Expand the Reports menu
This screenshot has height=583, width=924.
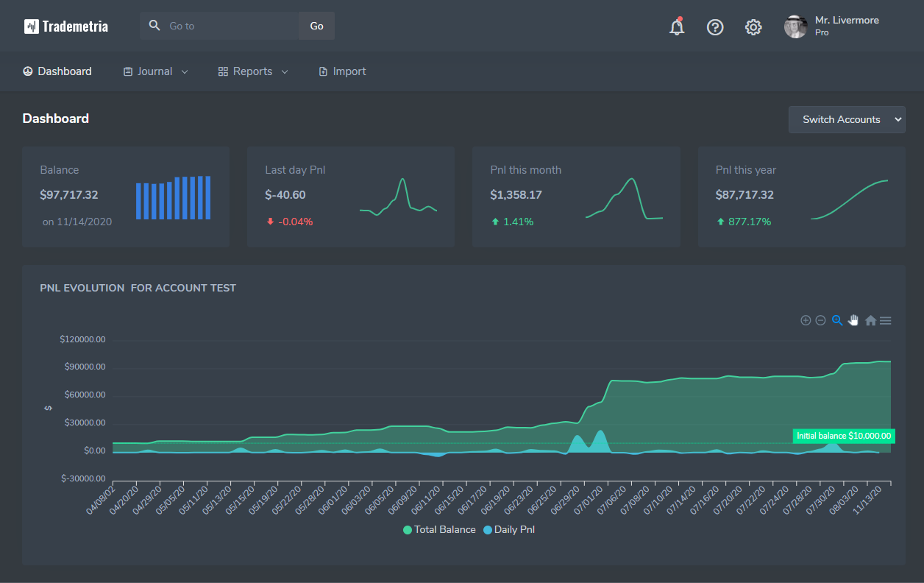point(253,71)
